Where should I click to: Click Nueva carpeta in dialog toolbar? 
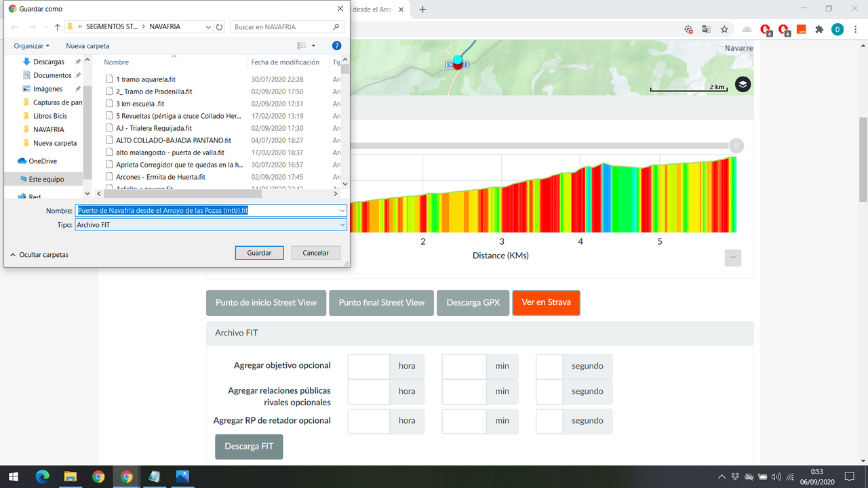(87, 45)
